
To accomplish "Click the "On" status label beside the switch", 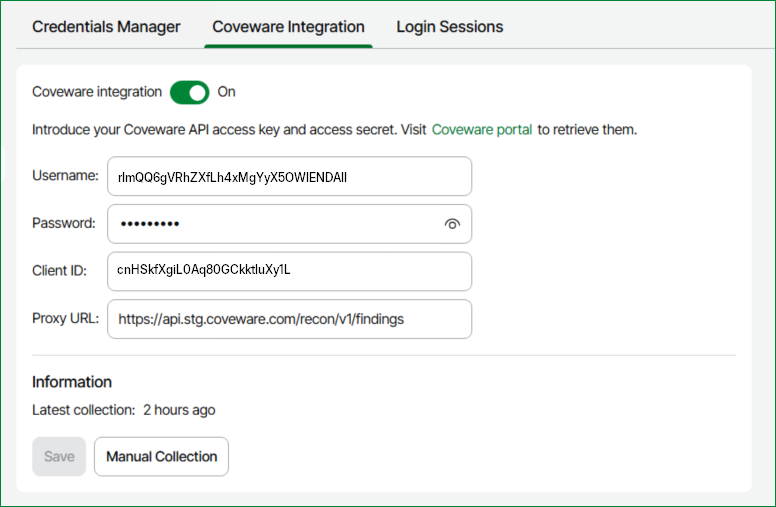I will 227,92.
